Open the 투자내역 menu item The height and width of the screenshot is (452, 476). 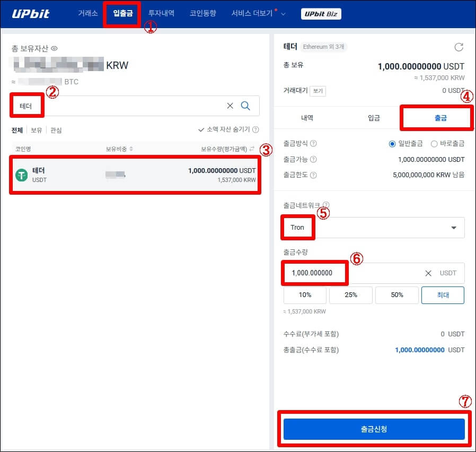click(x=161, y=13)
